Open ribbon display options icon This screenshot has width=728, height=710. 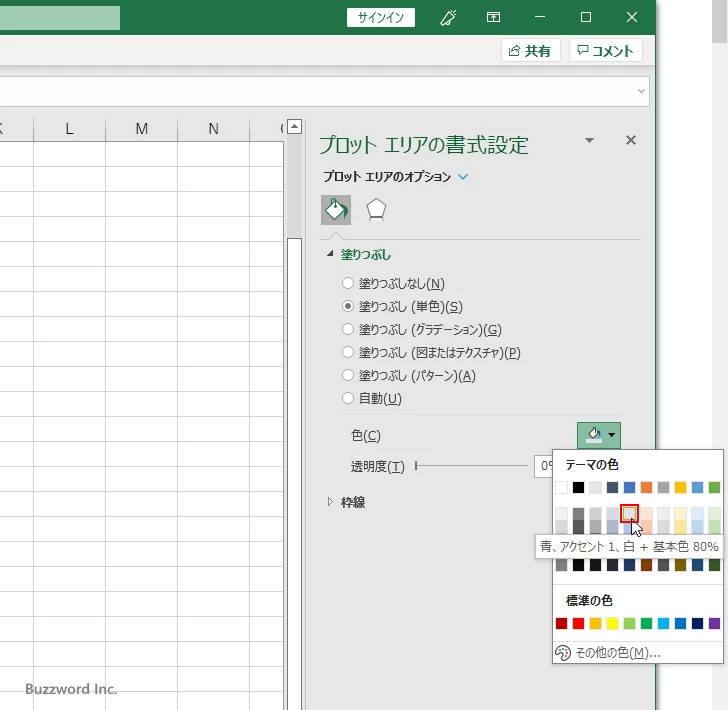coord(493,18)
